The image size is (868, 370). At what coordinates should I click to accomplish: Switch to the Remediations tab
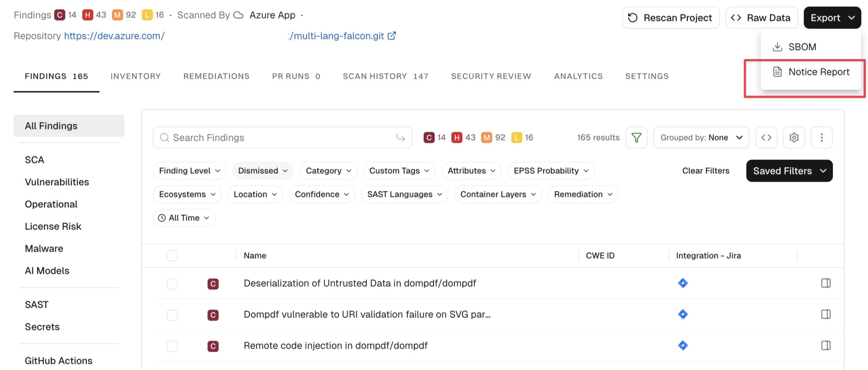[x=216, y=76]
